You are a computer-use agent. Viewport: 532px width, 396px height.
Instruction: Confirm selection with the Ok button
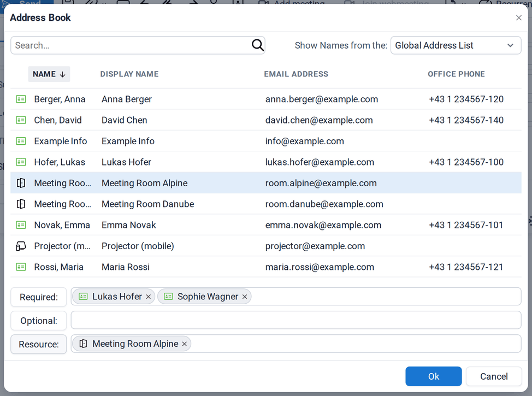click(433, 376)
